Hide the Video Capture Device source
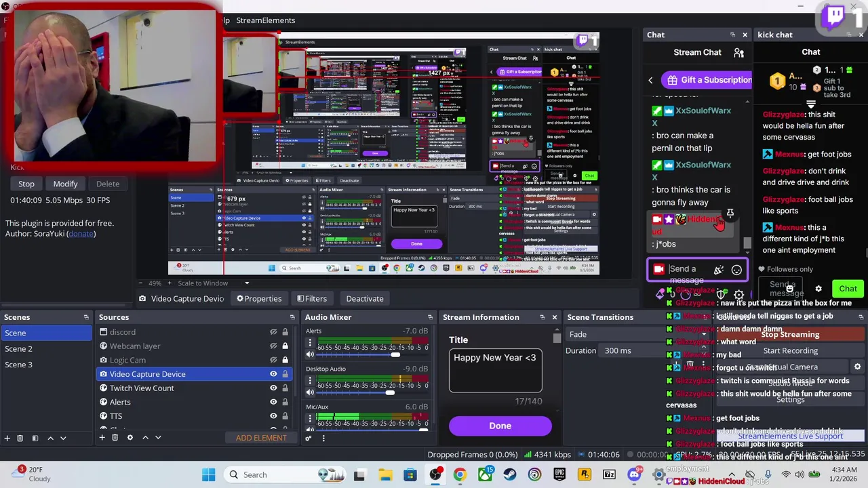 tap(273, 374)
